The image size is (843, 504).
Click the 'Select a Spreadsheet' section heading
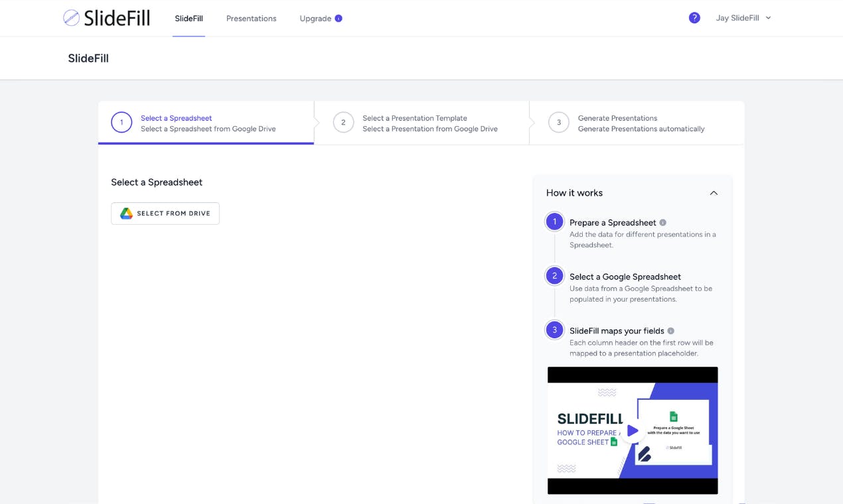[x=157, y=182]
